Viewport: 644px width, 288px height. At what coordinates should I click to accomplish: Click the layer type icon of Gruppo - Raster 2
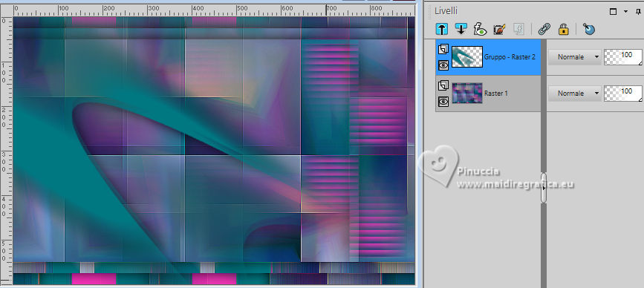pyautogui.click(x=443, y=49)
